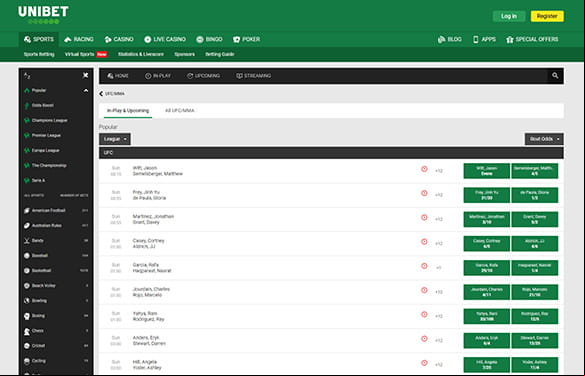
Task: Open the League dropdown filter
Action: [x=115, y=139]
